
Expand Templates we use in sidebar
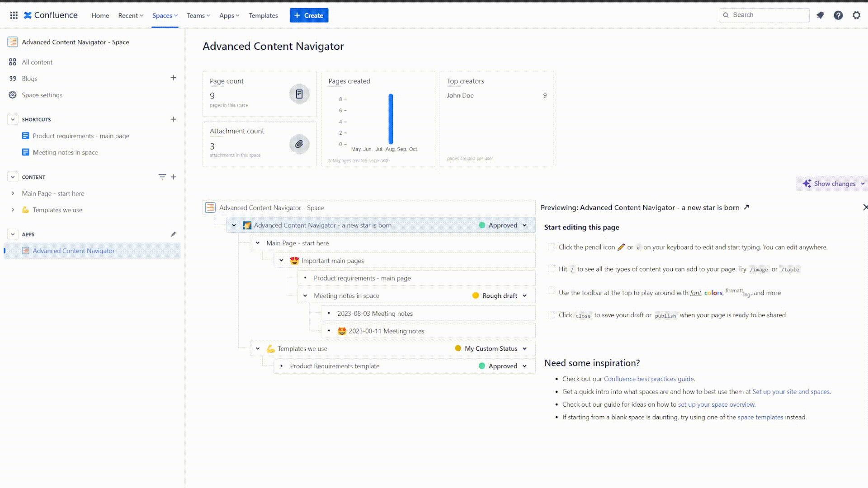click(13, 210)
